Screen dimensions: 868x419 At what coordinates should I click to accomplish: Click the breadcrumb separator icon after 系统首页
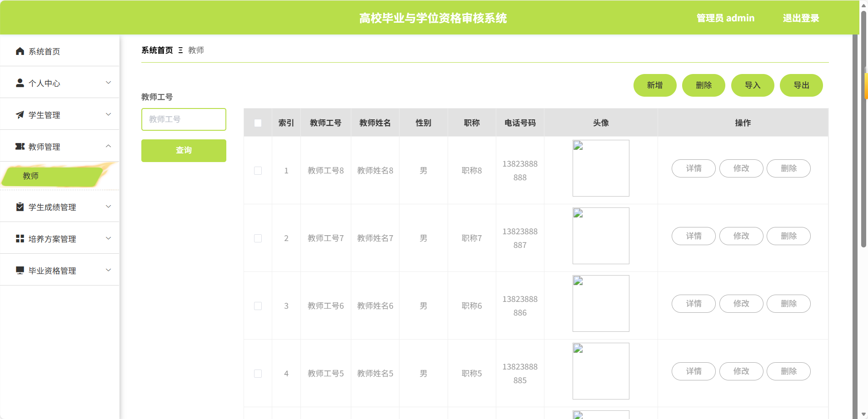click(180, 50)
